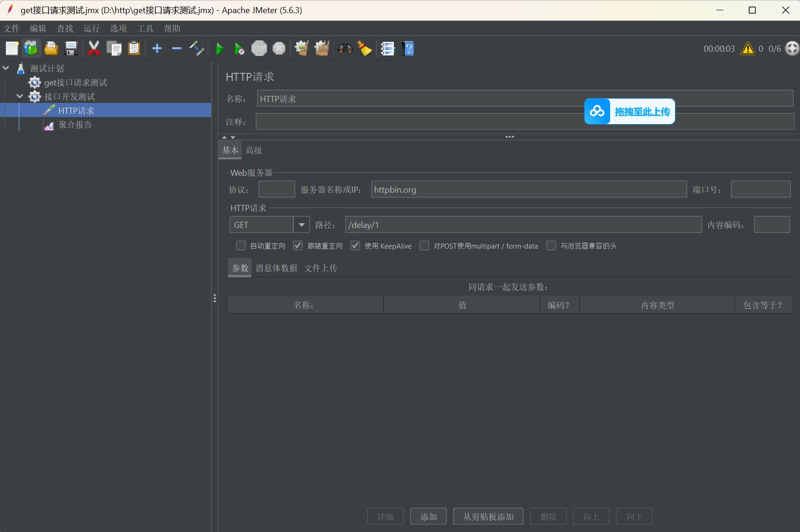Click the Shutdown test icon
The width and height of the screenshot is (800, 532).
point(279,48)
